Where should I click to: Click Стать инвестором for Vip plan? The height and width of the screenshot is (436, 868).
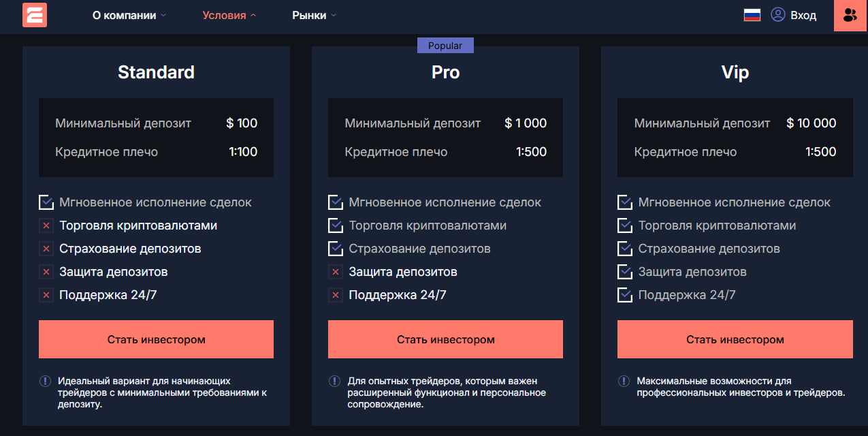click(735, 339)
